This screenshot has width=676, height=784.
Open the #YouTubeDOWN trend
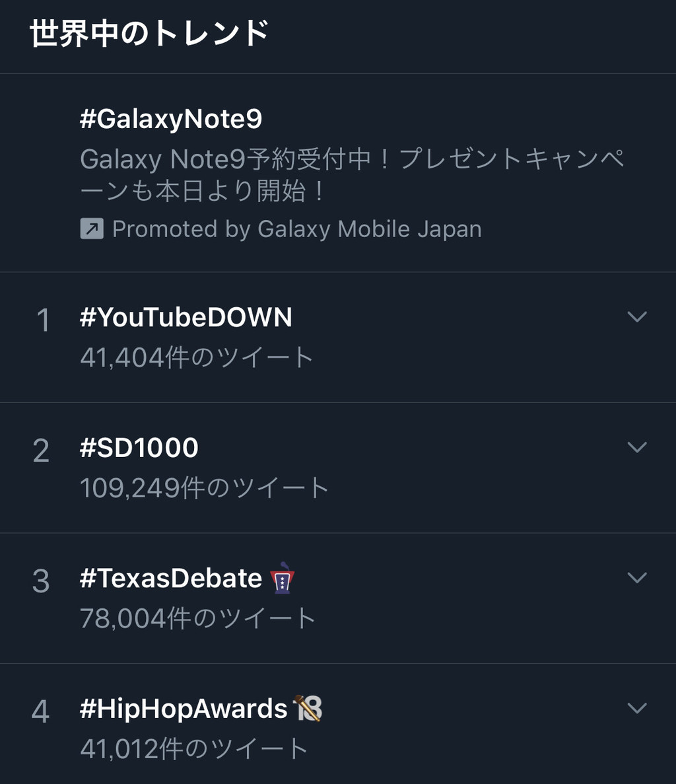(x=186, y=318)
